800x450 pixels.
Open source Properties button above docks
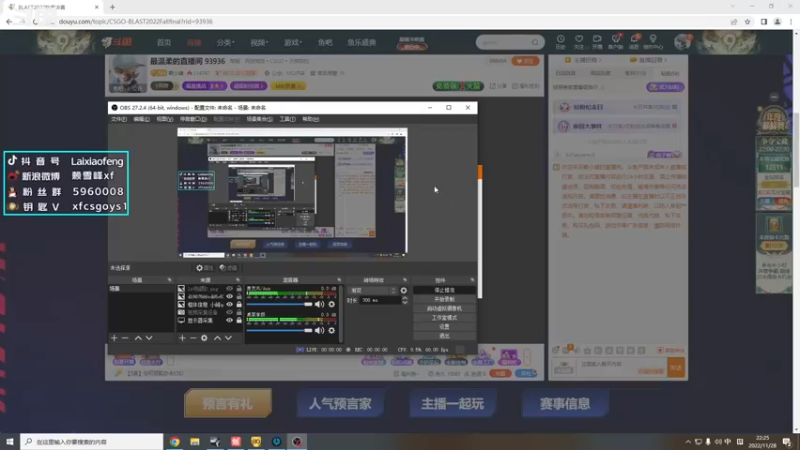click(x=205, y=268)
